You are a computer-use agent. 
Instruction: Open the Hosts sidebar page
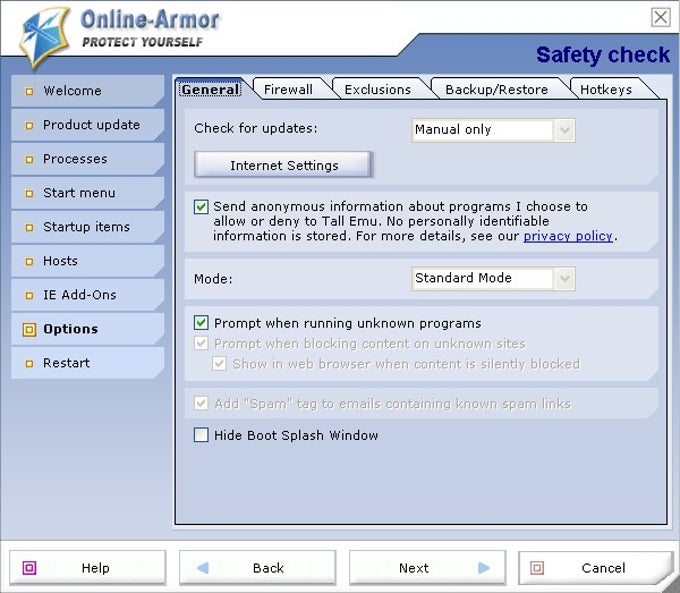[88, 261]
